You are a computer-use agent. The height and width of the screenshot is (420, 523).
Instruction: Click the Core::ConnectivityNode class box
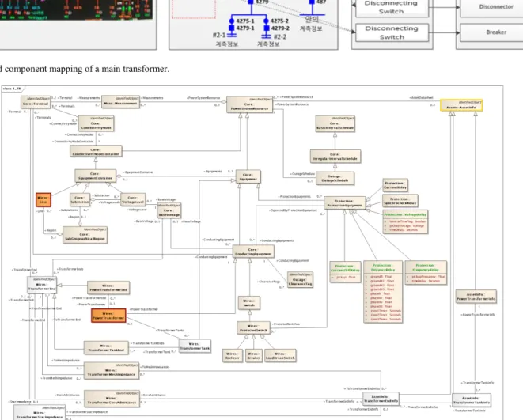click(x=96, y=123)
